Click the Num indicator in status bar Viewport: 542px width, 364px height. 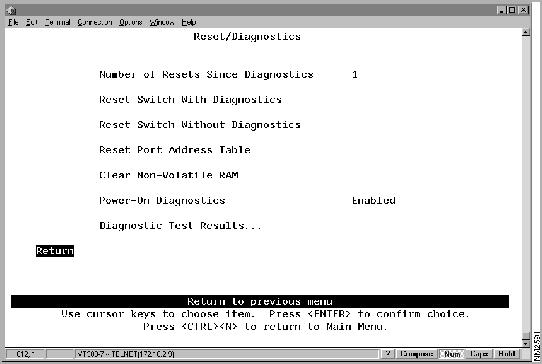tap(452, 354)
